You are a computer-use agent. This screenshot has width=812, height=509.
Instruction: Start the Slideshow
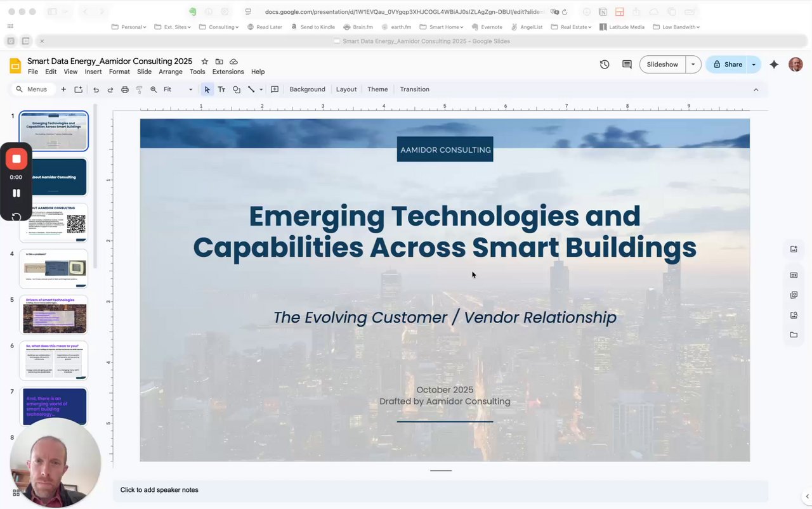click(x=662, y=65)
